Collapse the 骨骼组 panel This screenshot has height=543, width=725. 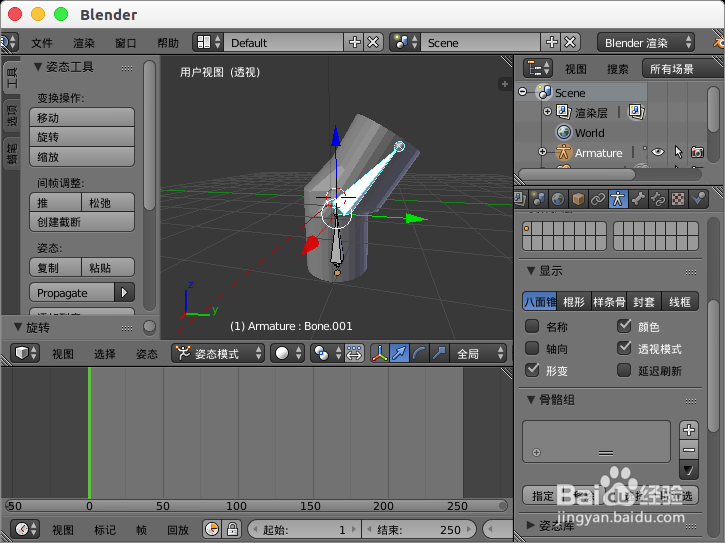click(x=531, y=400)
